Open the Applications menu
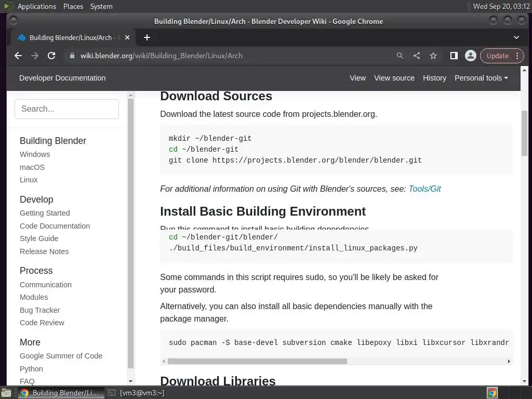Viewport: 532px width, 399px height. [36, 6]
